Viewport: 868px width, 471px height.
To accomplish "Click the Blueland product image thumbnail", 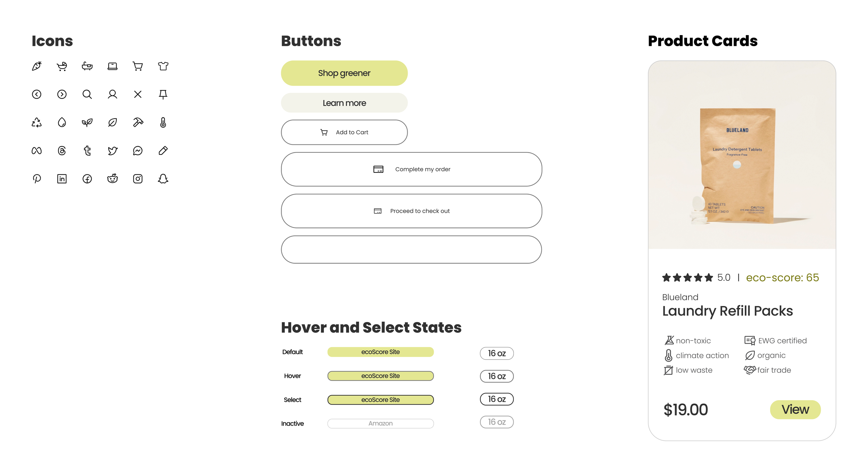I will coord(742,155).
